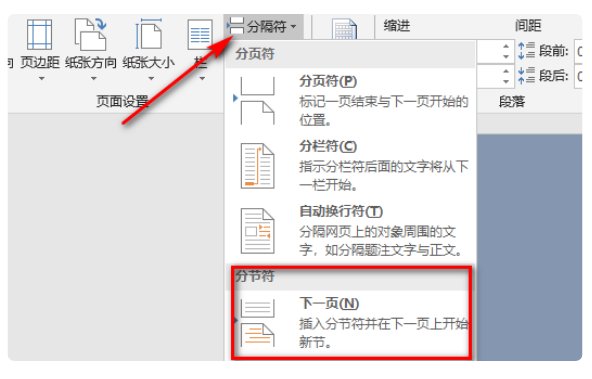Click the line numbers icon right of 分隔符

344,29
